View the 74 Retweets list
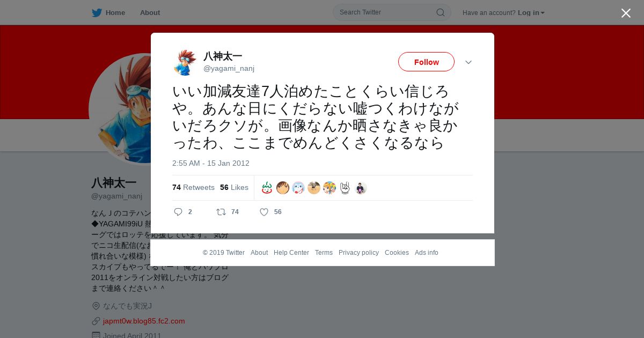 click(193, 187)
